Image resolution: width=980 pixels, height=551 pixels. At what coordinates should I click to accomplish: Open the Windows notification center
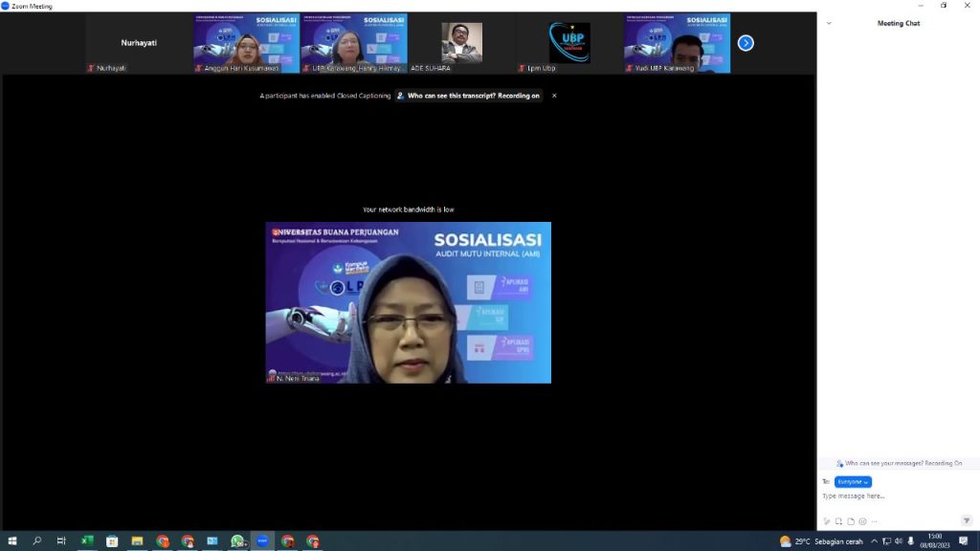click(964, 541)
